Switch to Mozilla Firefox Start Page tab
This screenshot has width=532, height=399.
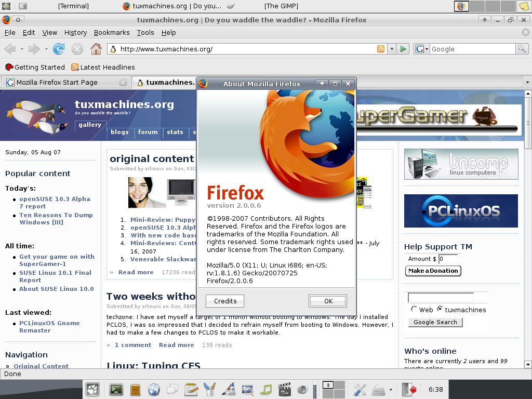[66, 83]
